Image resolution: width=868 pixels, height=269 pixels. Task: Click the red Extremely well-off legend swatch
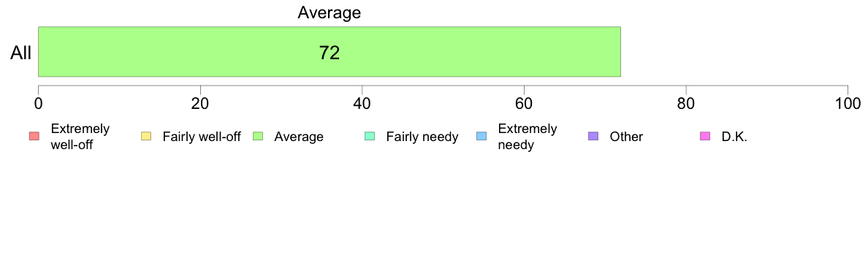click(34, 137)
